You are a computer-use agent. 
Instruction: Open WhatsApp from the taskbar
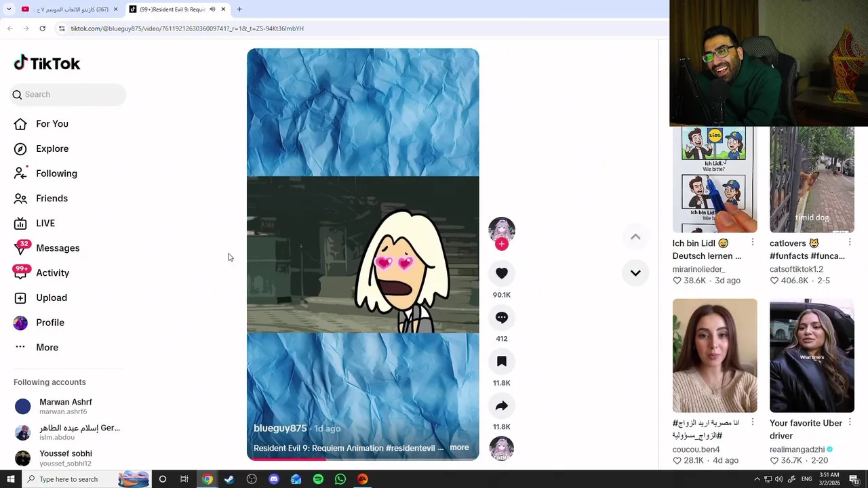click(x=340, y=479)
